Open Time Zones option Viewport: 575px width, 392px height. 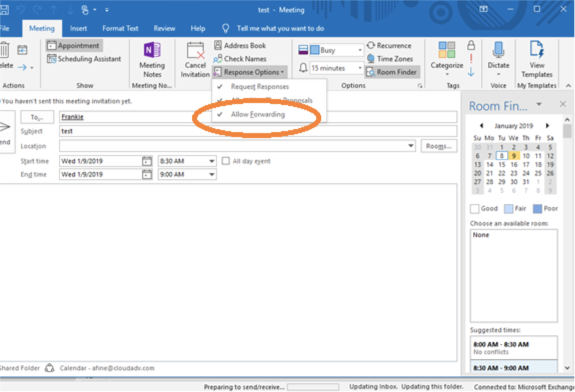390,58
